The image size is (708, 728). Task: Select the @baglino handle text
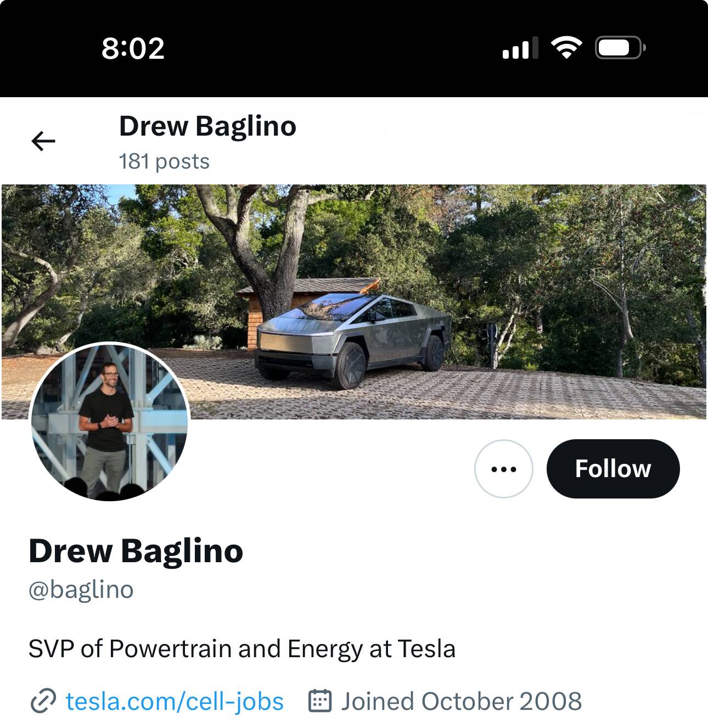point(81,590)
